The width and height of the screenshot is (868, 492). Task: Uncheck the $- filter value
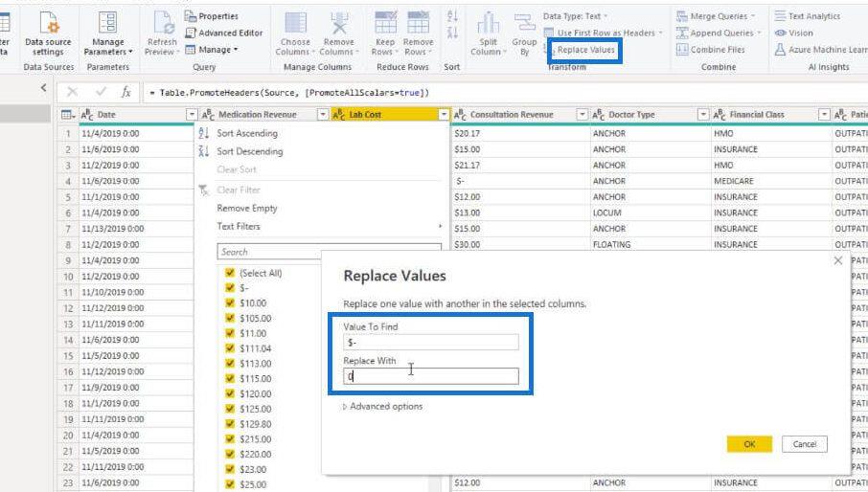[230, 287]
